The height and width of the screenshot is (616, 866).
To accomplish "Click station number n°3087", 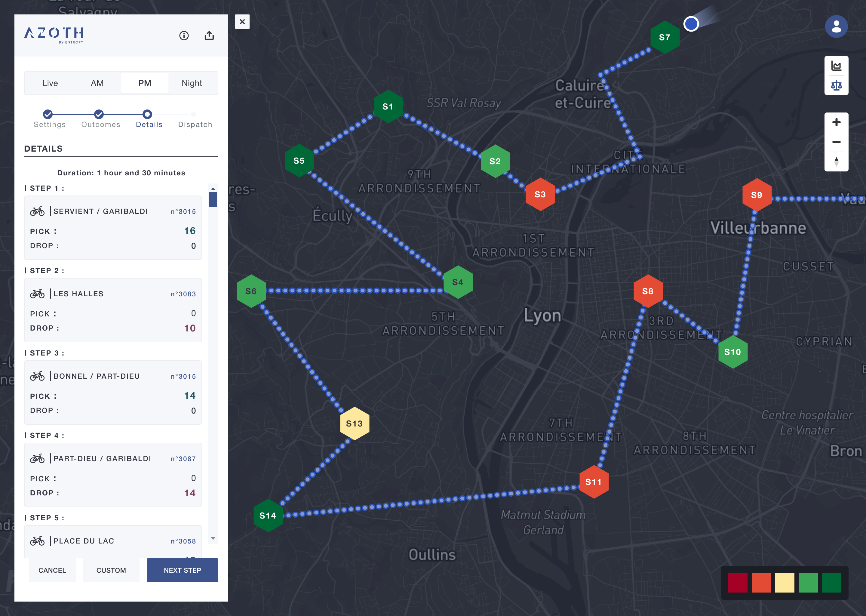I will click(183, 459).
